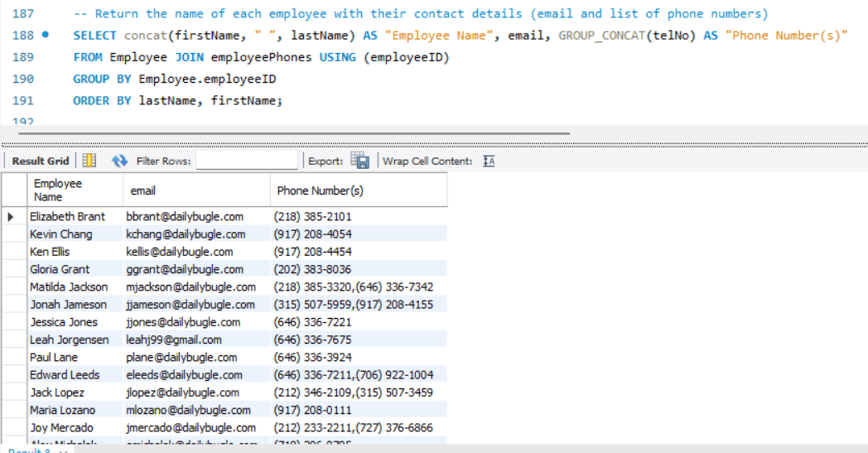Select phone cell (646) 336-7675
This screenshot has height=453, width=868.
[359, 340]
